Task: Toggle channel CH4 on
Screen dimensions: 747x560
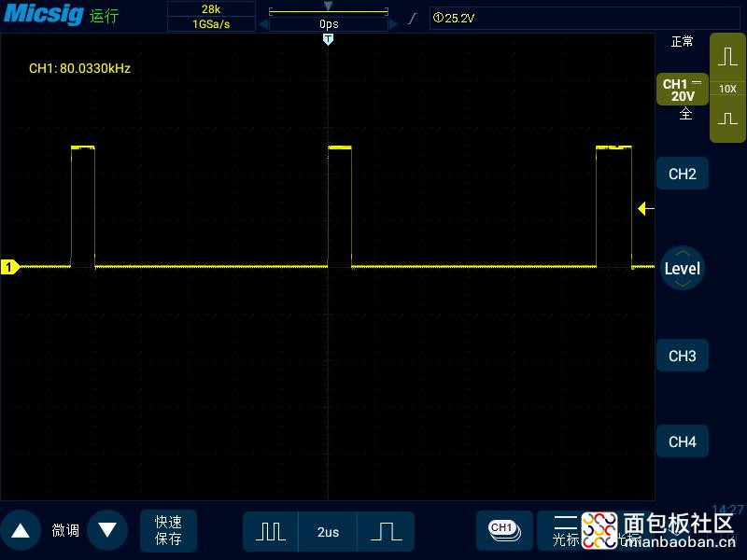Action: coord(683,441)
